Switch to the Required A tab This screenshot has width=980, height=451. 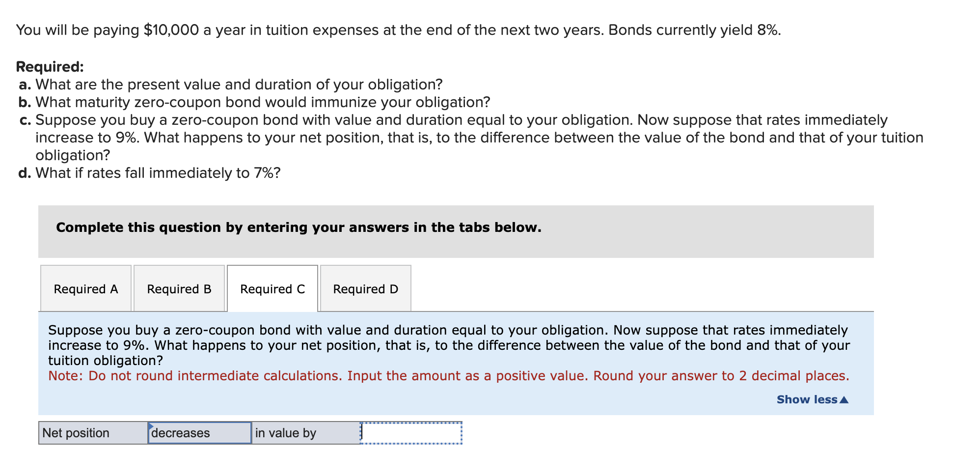point(85,289)
